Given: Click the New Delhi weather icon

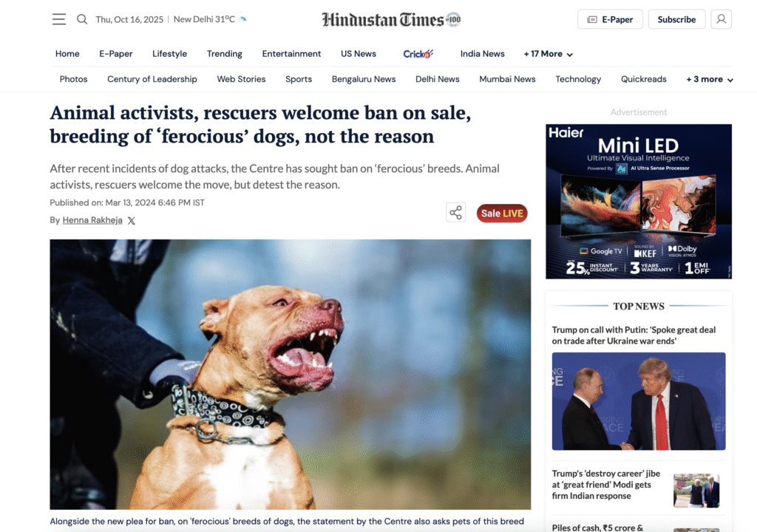Looking at the screenshot, I should coord(242,19).
